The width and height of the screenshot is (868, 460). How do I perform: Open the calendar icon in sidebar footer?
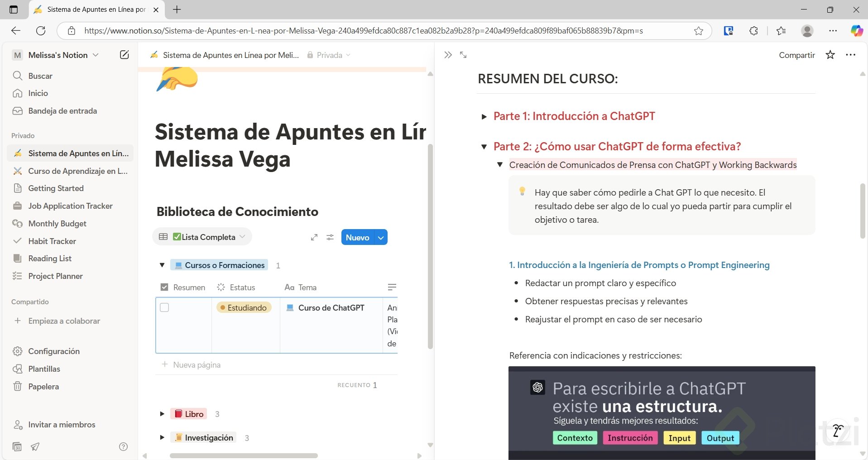(17, 447)
